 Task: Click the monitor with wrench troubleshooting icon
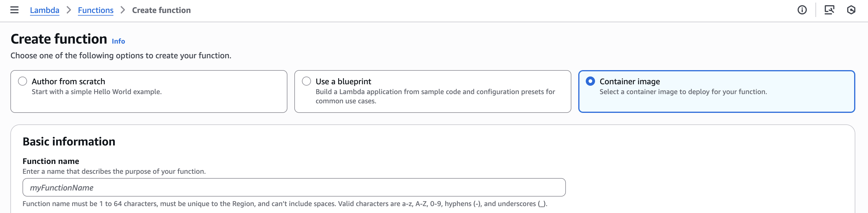(829, 10)
